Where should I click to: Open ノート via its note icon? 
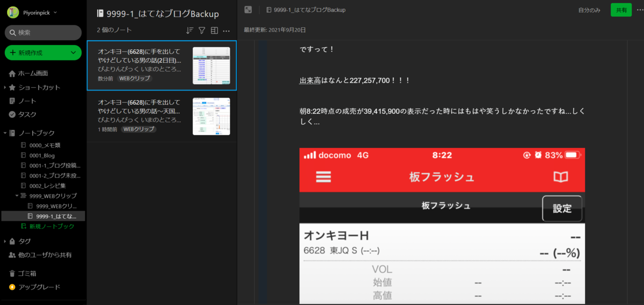coord(12,101)
